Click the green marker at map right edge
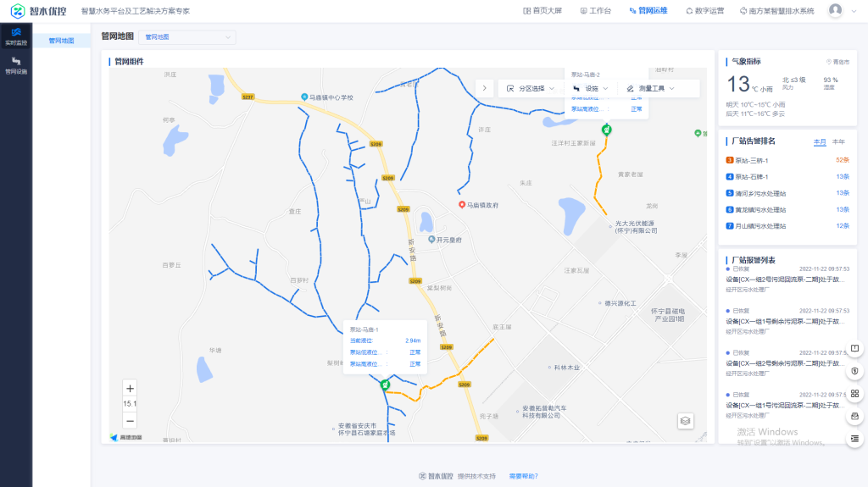Image resolution: width=868 pixels, height=487 pixels. pyautogui.click(x=698, y=133)
